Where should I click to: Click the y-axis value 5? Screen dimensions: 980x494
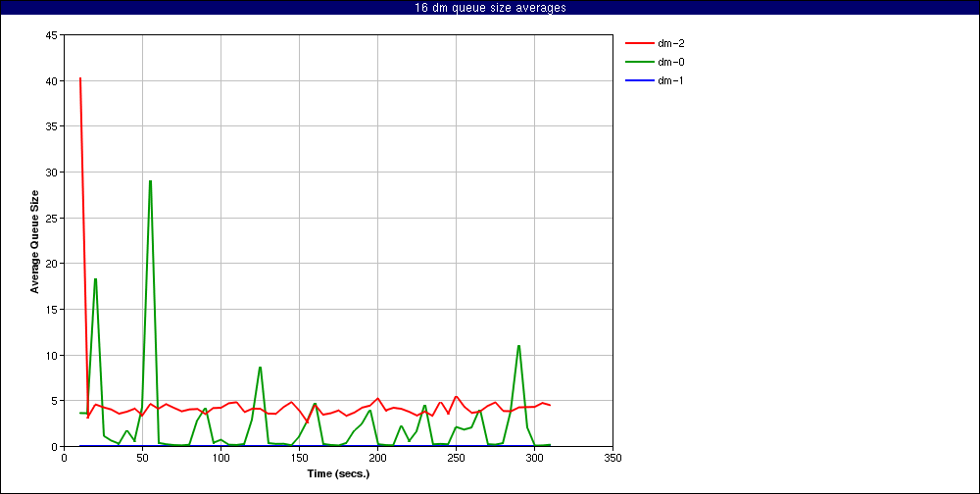[x=55, y=401]
